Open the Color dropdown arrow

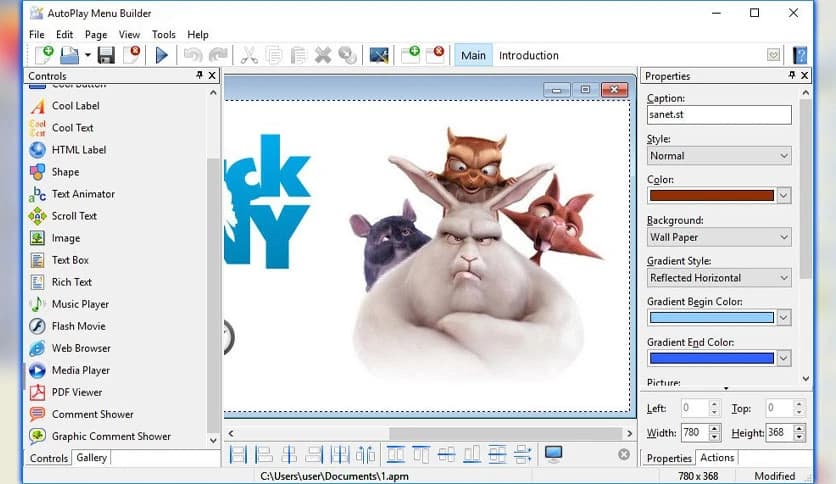coord(783,196)
